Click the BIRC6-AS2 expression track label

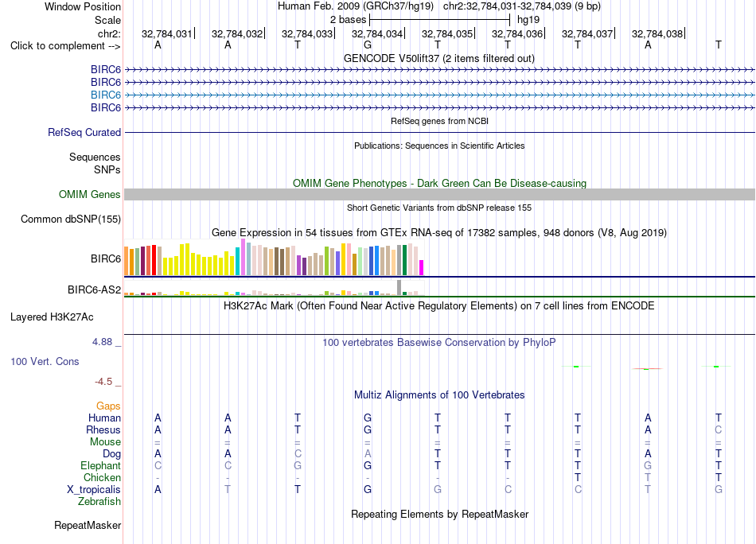point(94,289)
